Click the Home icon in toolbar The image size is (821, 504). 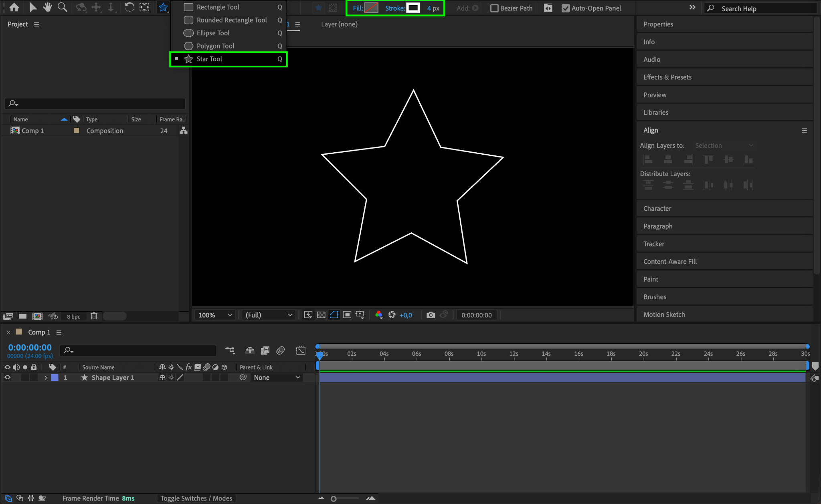point(14,7)
